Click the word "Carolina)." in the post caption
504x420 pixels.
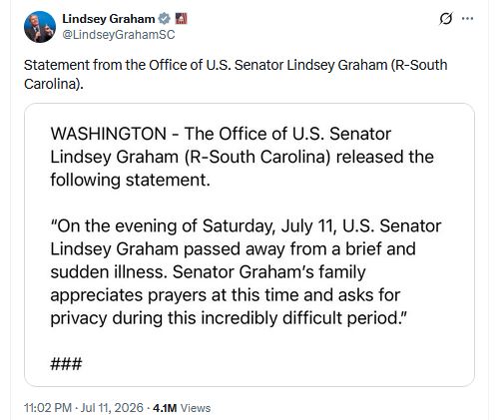54,84
